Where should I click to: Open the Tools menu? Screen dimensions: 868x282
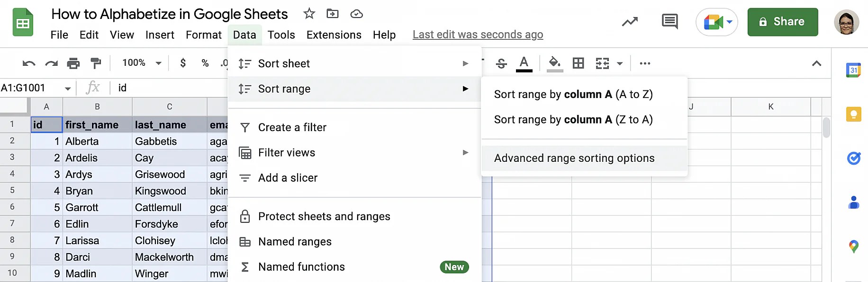[x=281, y=35]
